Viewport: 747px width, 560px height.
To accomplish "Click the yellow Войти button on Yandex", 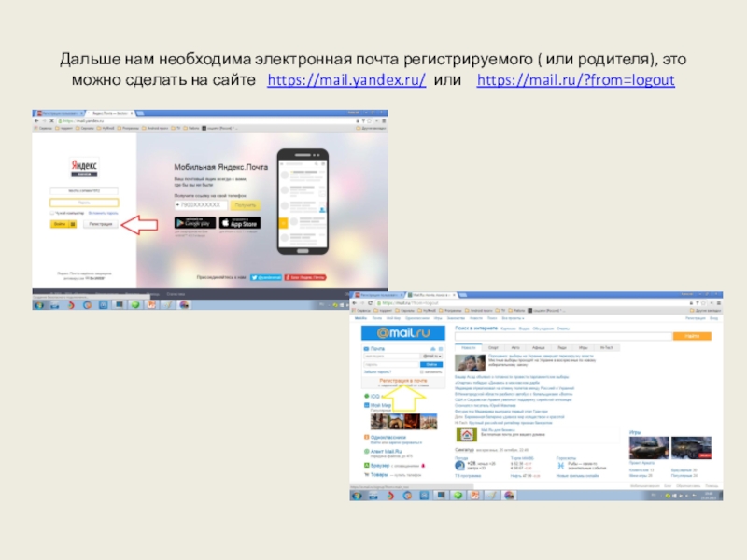I will coord(61,224).
